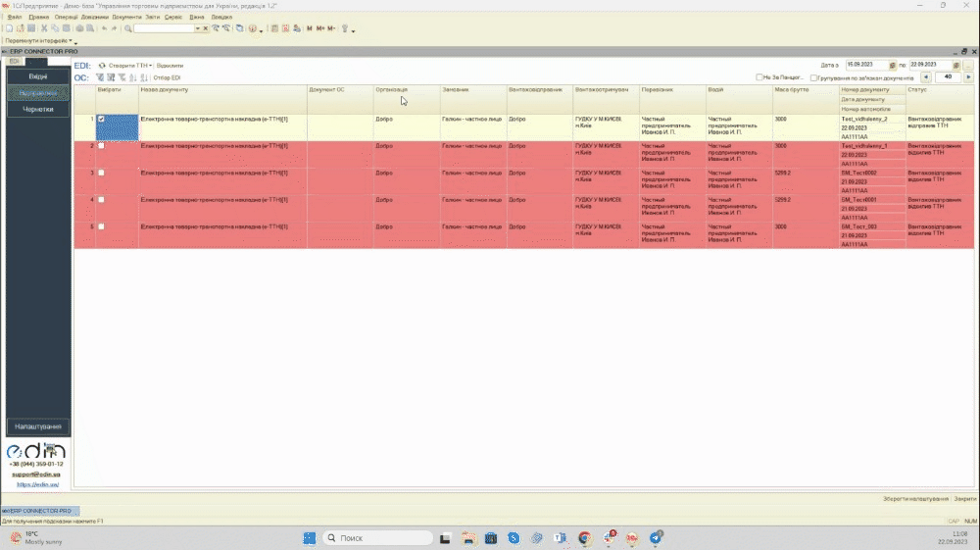Open Chrome from the taskbar
Image resolution: width=980 pixels, height=550 pixels.
584,537
